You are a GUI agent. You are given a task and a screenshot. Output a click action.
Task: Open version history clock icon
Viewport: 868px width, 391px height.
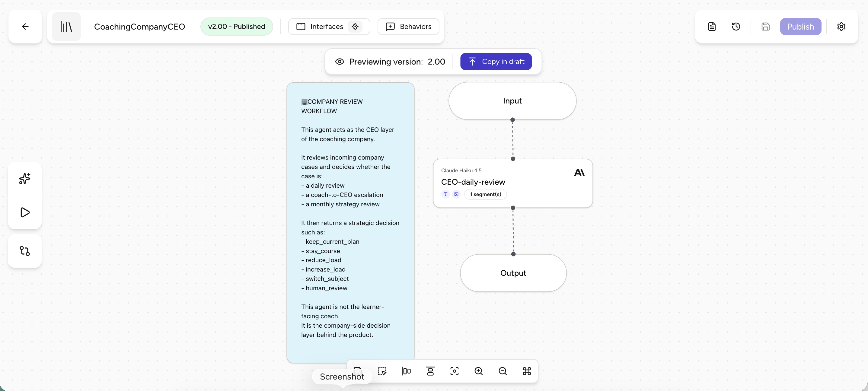736,27
